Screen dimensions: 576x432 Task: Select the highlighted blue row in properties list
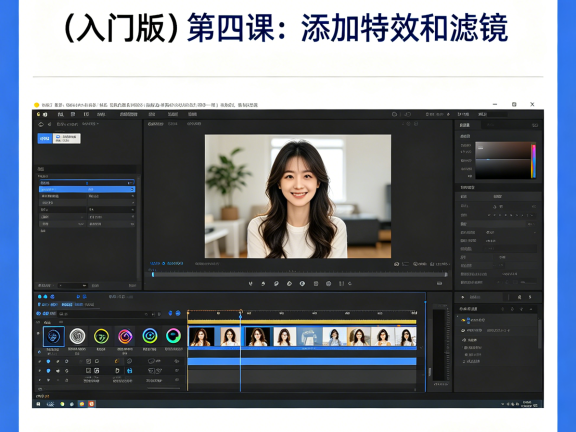[x=87, y=189]
